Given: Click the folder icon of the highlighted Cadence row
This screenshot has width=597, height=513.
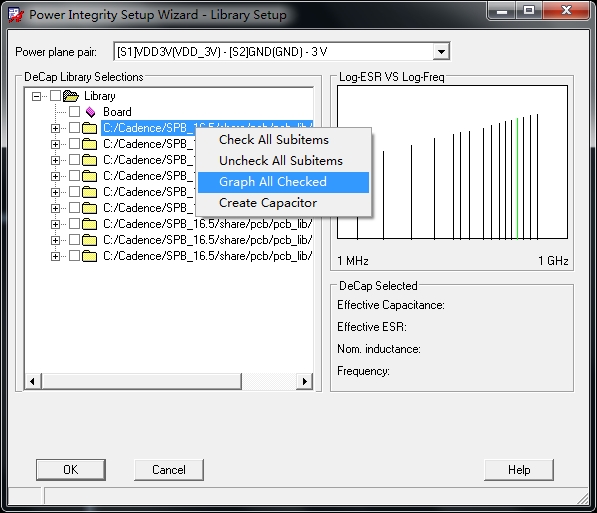Looking at the screenshot, I should [x=89, y=128].
